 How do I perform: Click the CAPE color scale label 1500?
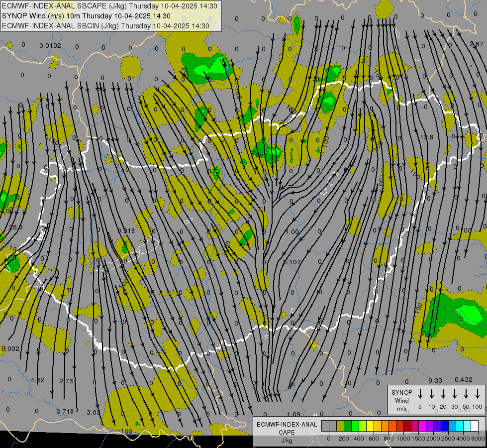418,439
